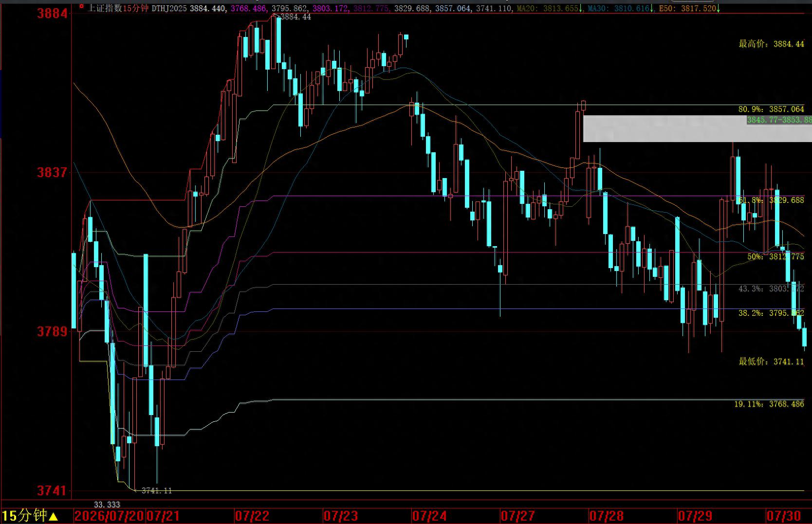Click the 3857.064 value in header
812x524 pixels.
click(454, 8)
